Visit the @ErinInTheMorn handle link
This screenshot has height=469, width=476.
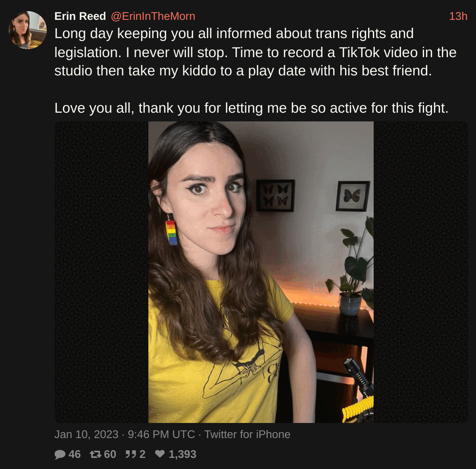point(153,16)
